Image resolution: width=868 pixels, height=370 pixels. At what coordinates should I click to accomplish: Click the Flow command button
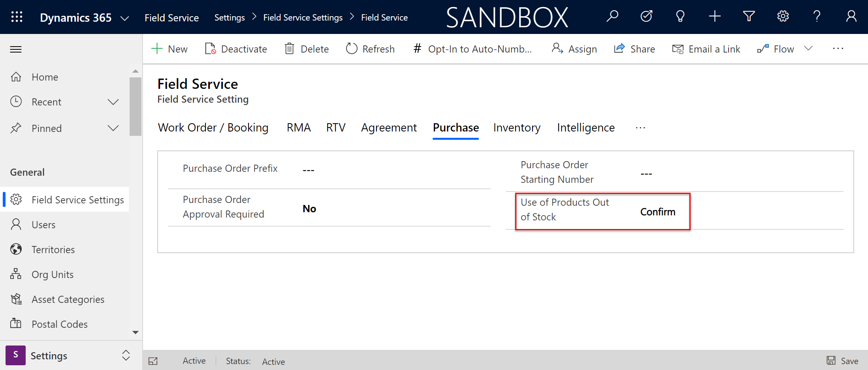pyautogui.click(x=776, y=49)
